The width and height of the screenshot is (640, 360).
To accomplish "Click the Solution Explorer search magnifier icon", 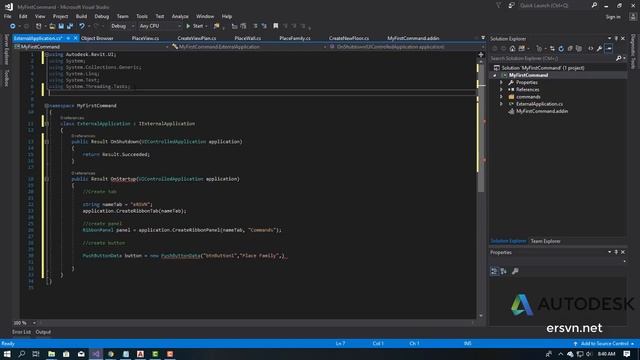I will tap(618, 58).
